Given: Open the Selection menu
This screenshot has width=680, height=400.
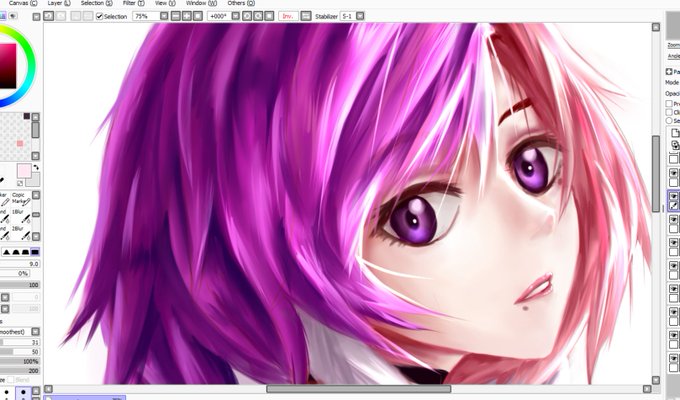Looking at the screenshot, I should pos(96,3).
